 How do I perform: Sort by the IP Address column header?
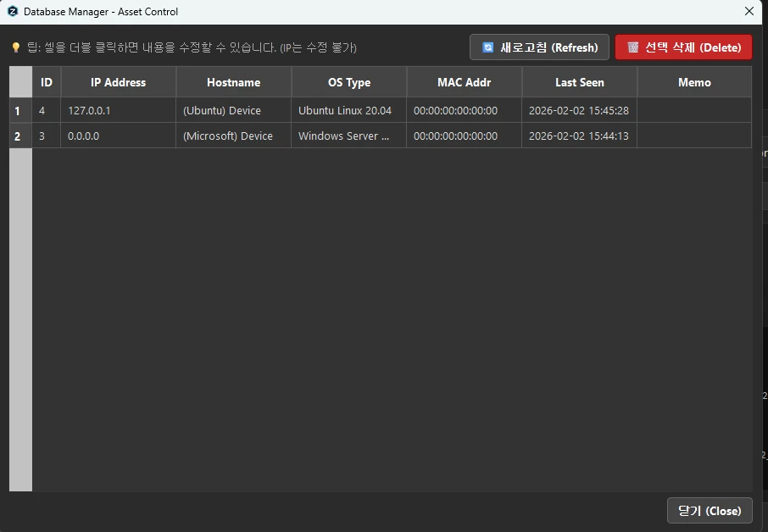tap(118, 82)
